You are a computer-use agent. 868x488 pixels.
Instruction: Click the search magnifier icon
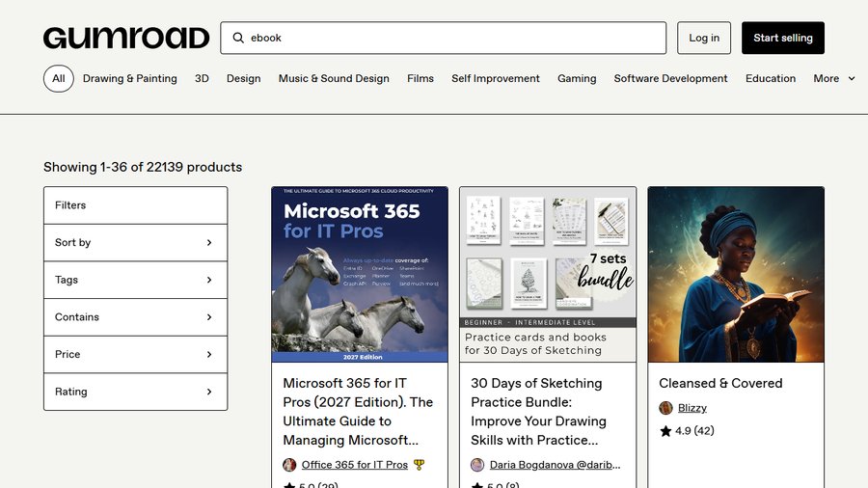point(238,38)
